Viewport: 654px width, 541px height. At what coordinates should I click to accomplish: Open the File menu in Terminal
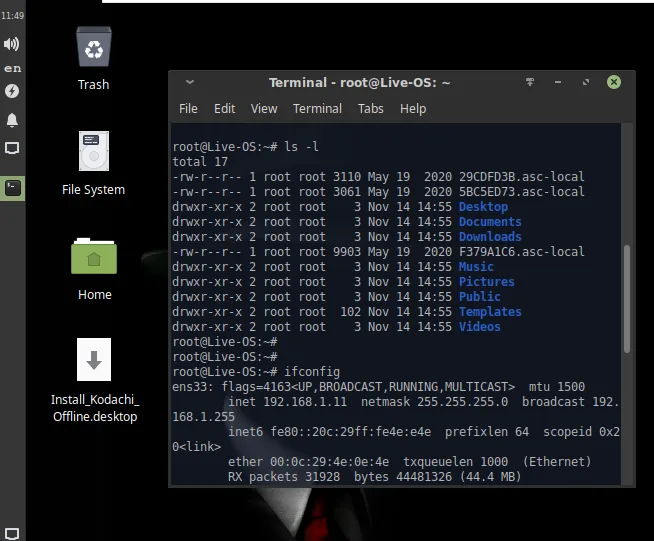(188, 108)
